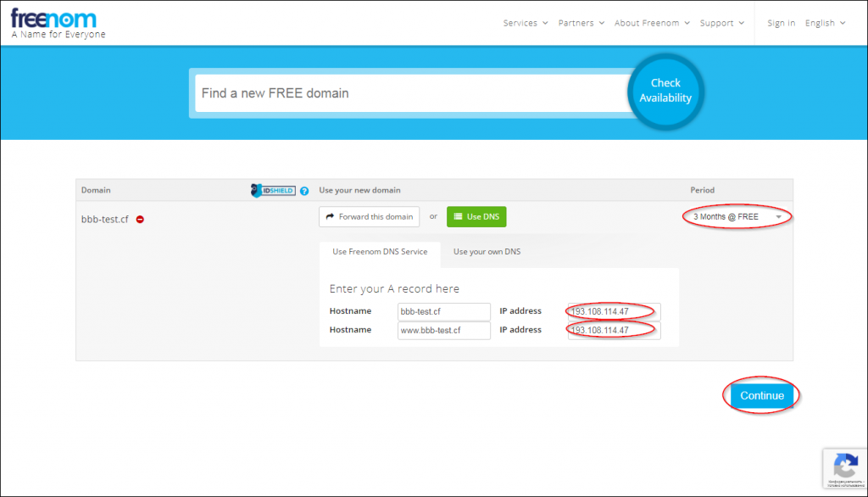
Task: Click the IDShield badge icon
Action: [273, 191]
